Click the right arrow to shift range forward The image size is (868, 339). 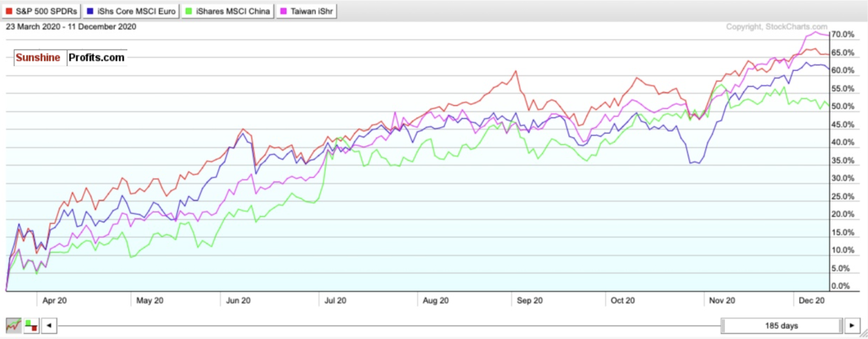pos(852,325)
